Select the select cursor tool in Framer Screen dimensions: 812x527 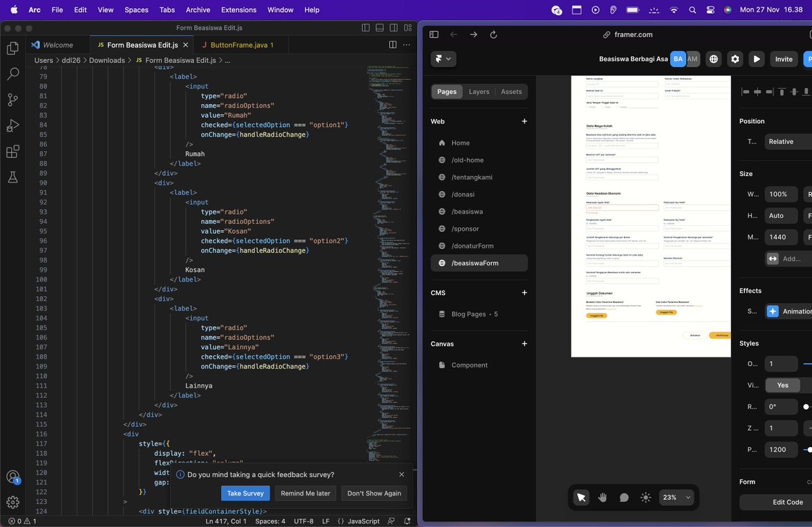(581, 497)
